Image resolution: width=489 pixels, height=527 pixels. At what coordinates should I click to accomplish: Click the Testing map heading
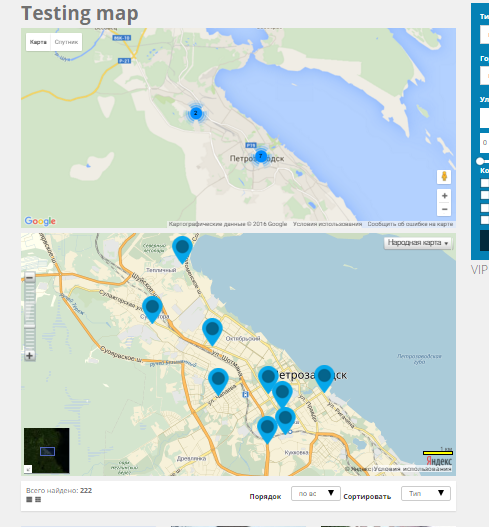(x=80, y=14)
